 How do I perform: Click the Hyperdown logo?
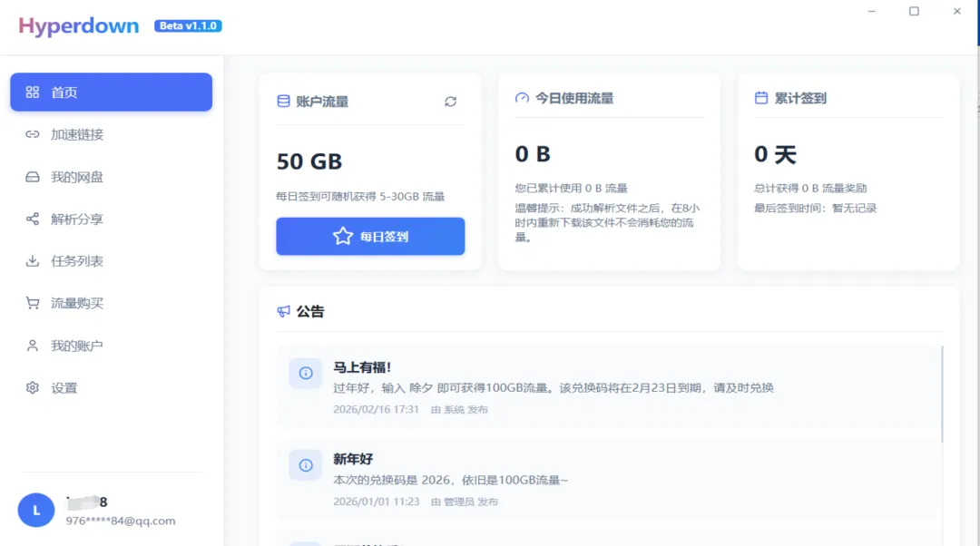[79, 26]
